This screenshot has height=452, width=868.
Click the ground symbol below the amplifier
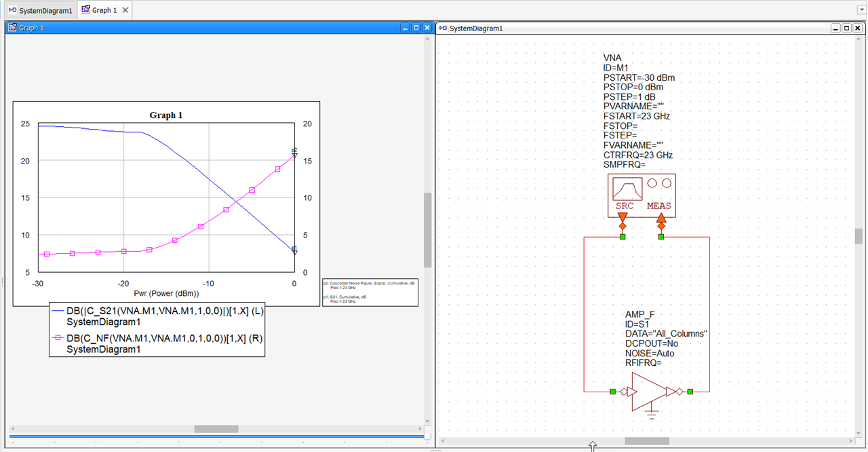[x=652, y=414]
